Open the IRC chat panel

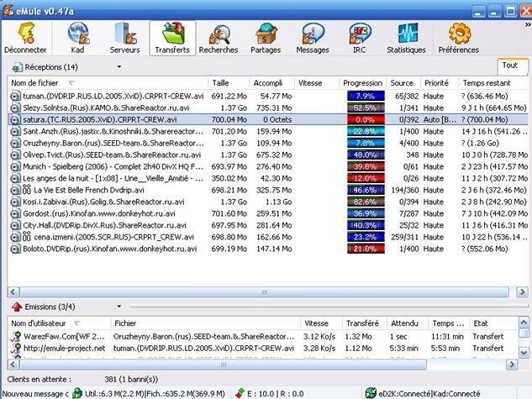360,38
